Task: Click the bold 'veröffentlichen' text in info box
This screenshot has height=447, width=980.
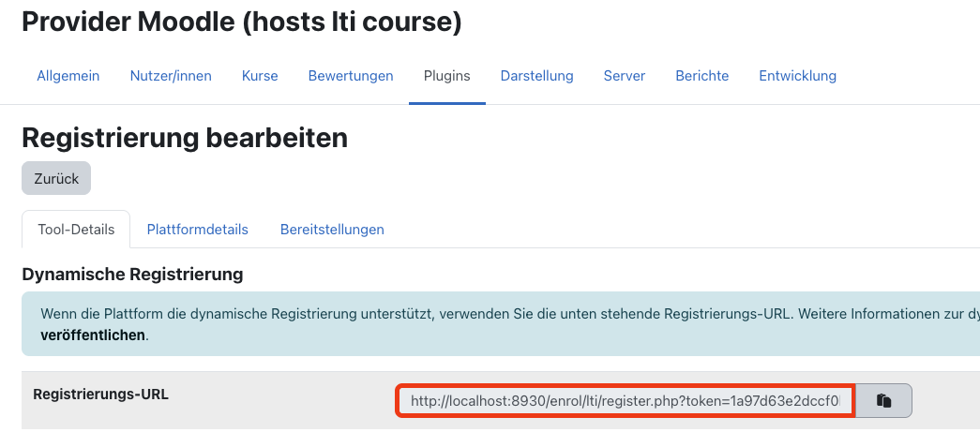Action: [93, 335]
